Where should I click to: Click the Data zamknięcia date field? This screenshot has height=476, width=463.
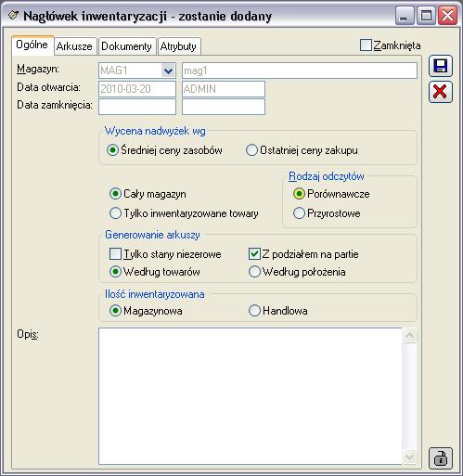coord(137,107)
